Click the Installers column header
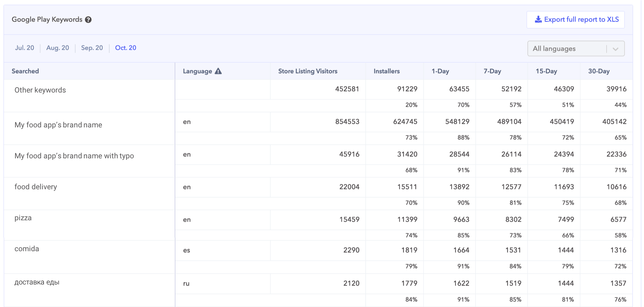This screenshot has height=307, width=644. 386,71
